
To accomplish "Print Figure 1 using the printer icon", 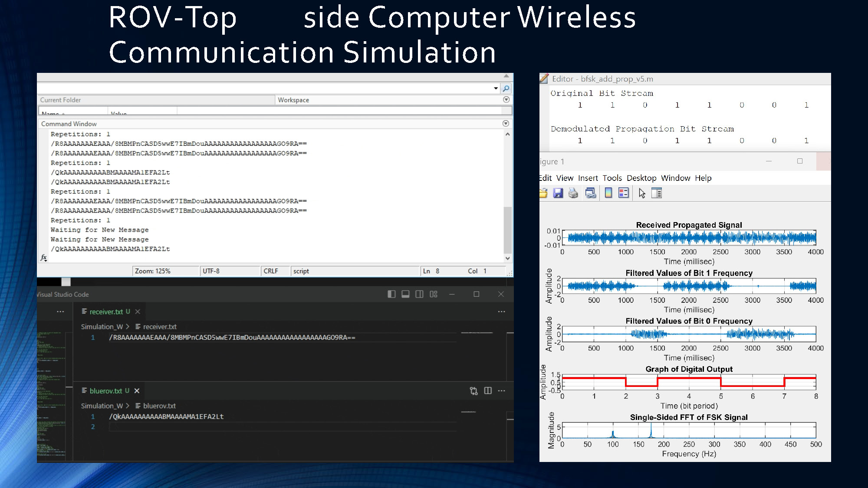I will pos(574,193).
